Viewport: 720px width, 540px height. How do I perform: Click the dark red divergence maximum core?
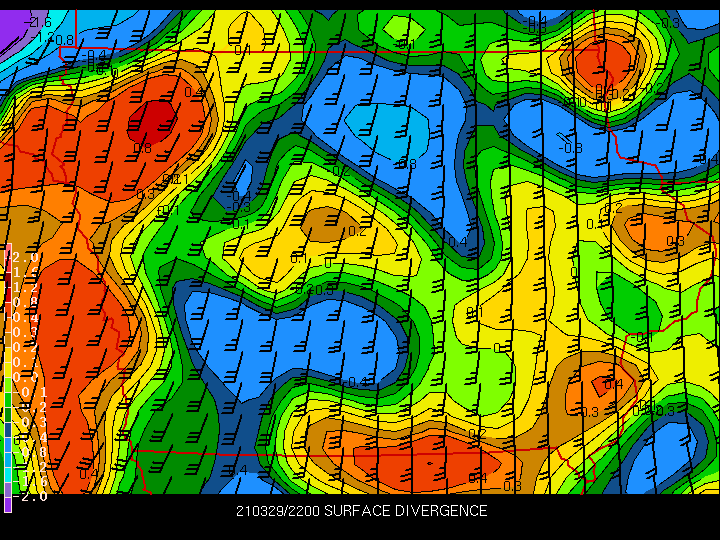coord(152,122)
